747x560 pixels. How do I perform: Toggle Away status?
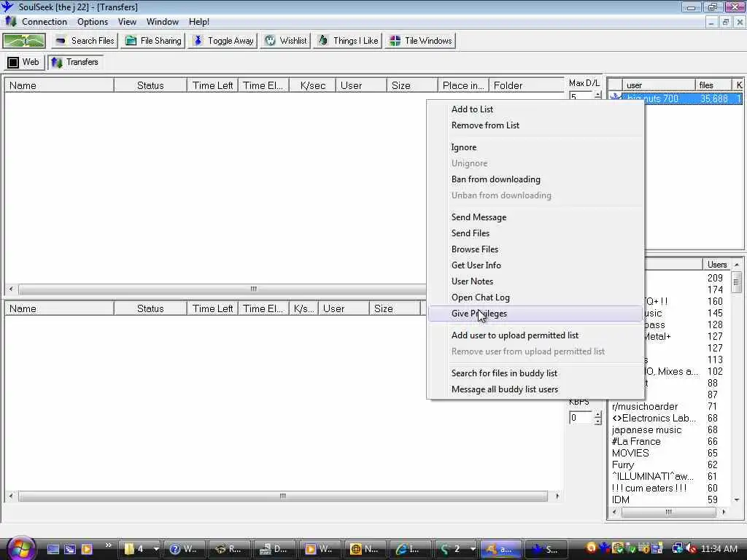coord(223,41)
